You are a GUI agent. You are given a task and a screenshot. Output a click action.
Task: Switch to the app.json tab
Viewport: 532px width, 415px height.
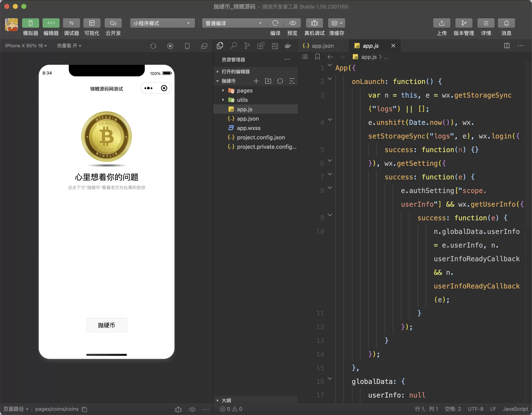[323, 46]
